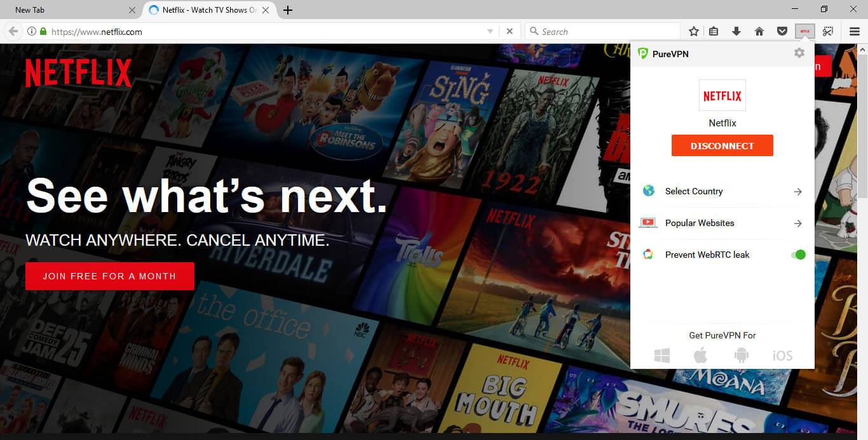Open the address bar history dropdown arrow
The image size is (868, 440).
[x=490, y=31]
